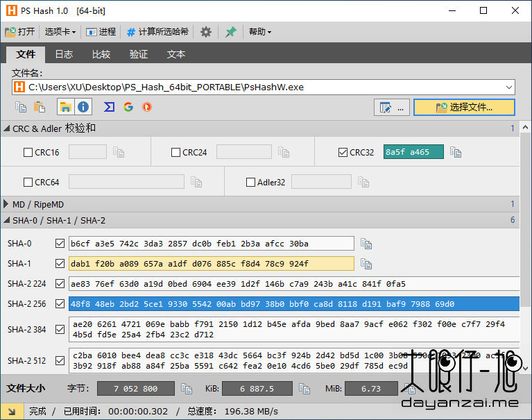Click the yellow highlighted SHA-1 hash field
This screenshot has height=420, width=532.
pyautogui.click(x=212, y=264)
